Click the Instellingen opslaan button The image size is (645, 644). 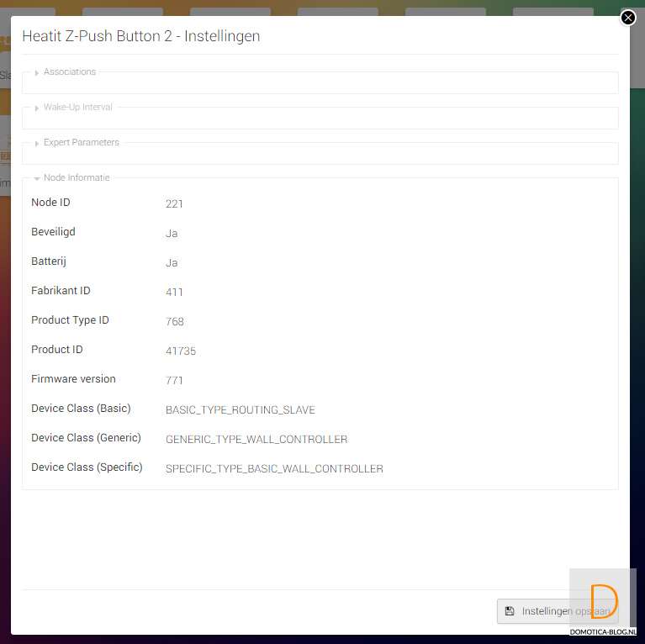click(x=558, y=611)
